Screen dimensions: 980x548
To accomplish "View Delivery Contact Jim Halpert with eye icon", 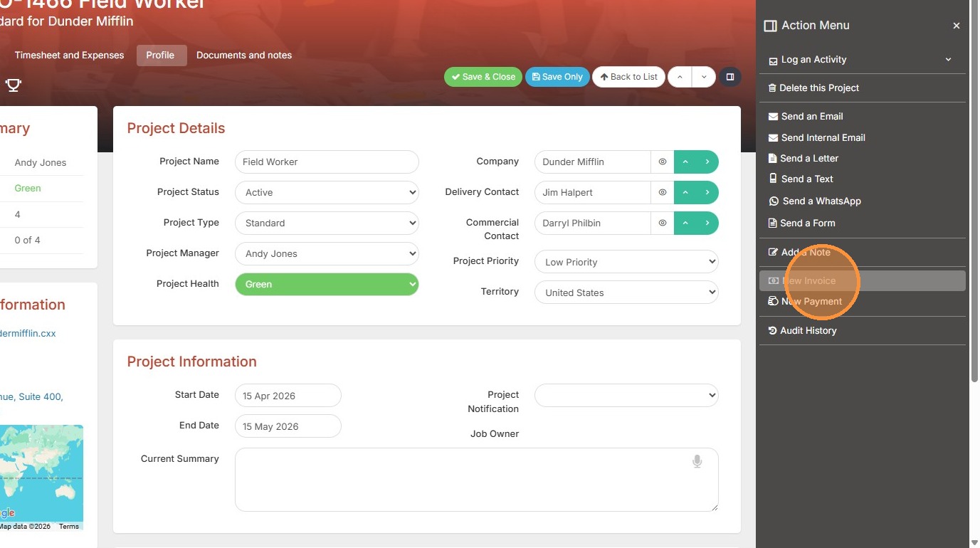I will coord(663,192).
